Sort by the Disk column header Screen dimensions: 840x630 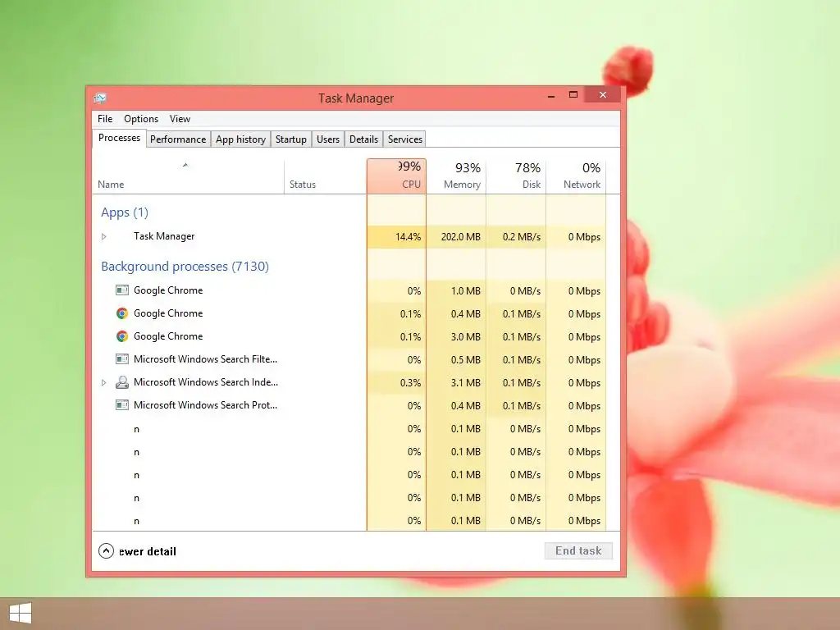[x=517, y=176]
